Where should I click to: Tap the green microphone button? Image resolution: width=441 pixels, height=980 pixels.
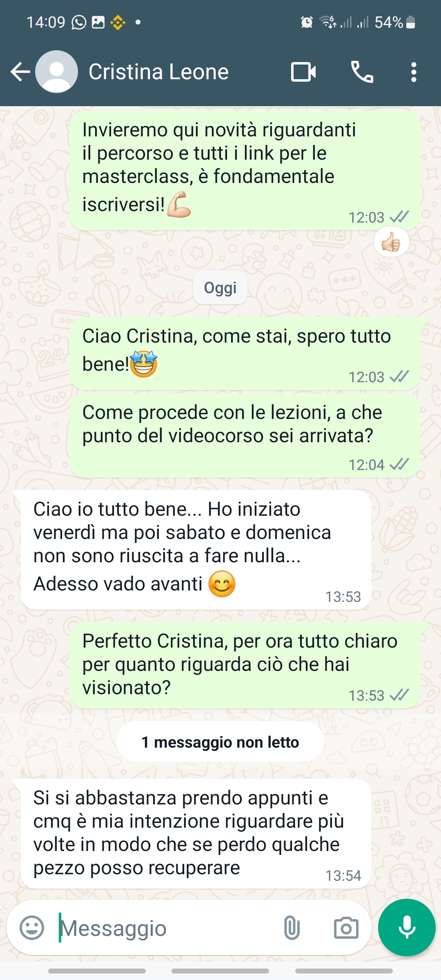click(407, 927)
